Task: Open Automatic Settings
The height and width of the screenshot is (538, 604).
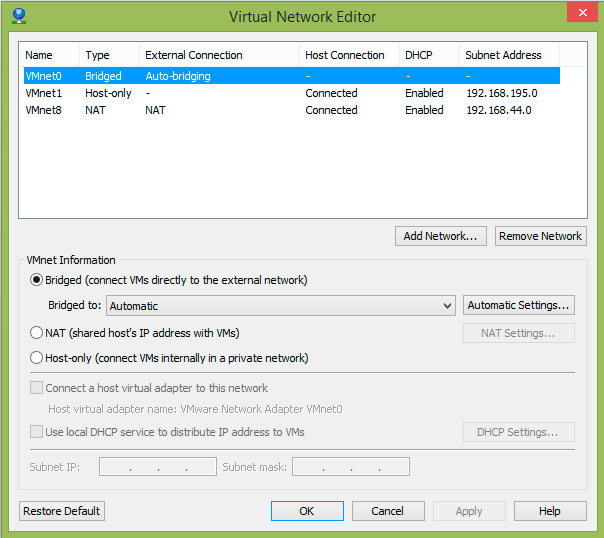Action: tap(519, 305)
